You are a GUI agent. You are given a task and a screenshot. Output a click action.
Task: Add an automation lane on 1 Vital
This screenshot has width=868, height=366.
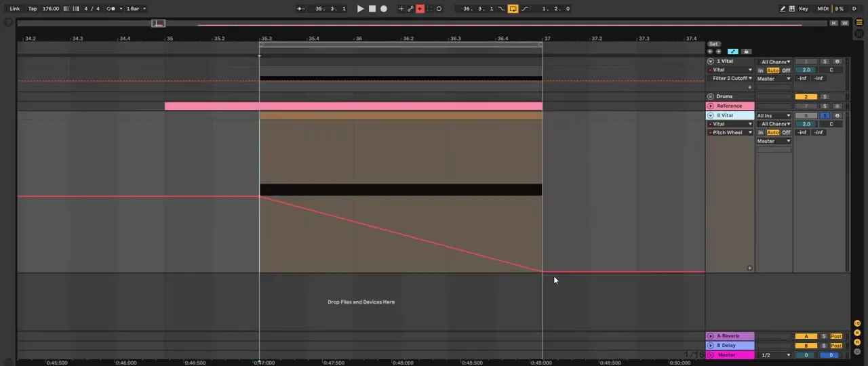749,87
